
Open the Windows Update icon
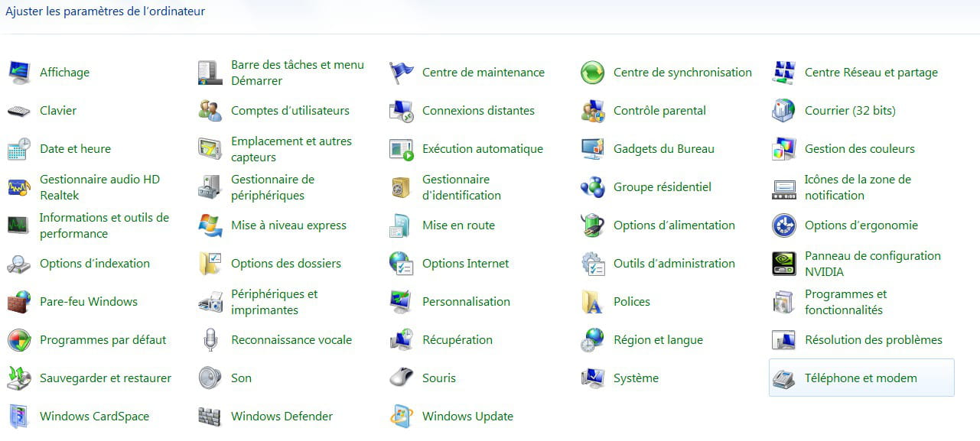coord(402,417)
